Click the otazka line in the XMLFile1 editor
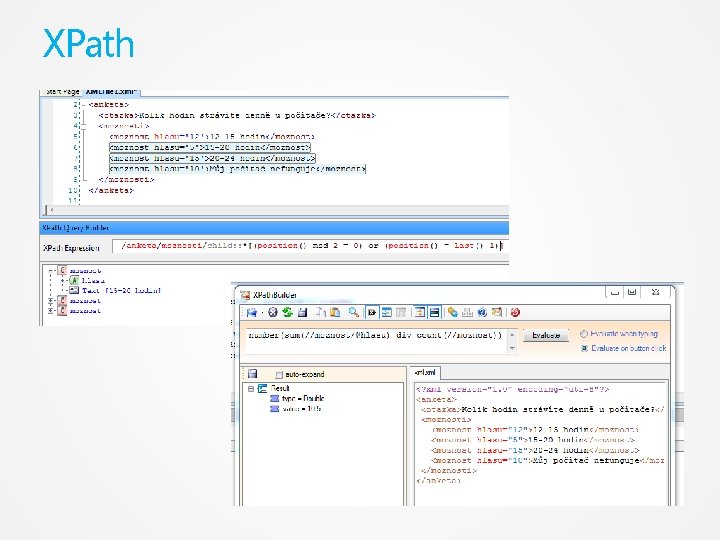 pyautogui.click(x=237, y=115)
